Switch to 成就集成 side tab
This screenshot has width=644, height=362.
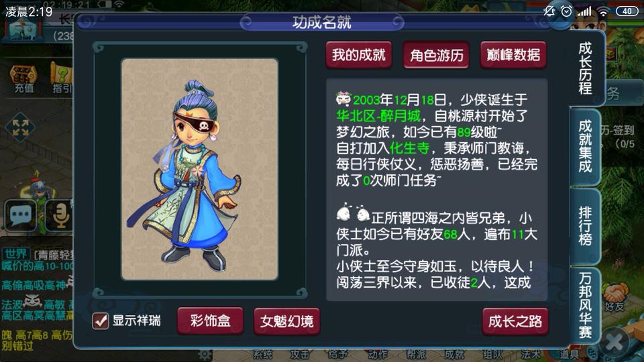585,147
